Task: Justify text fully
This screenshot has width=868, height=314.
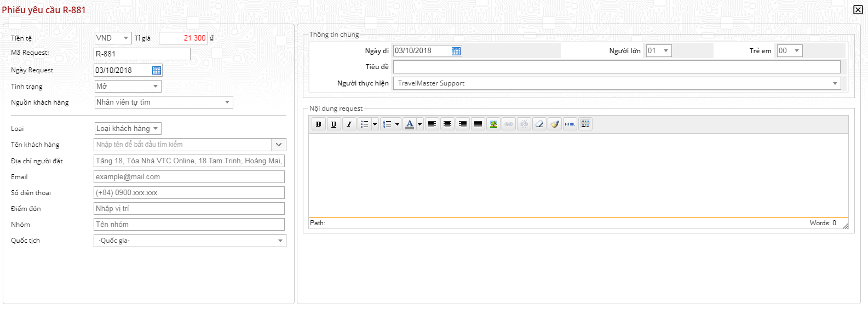Action: click(x=478, y=124)
